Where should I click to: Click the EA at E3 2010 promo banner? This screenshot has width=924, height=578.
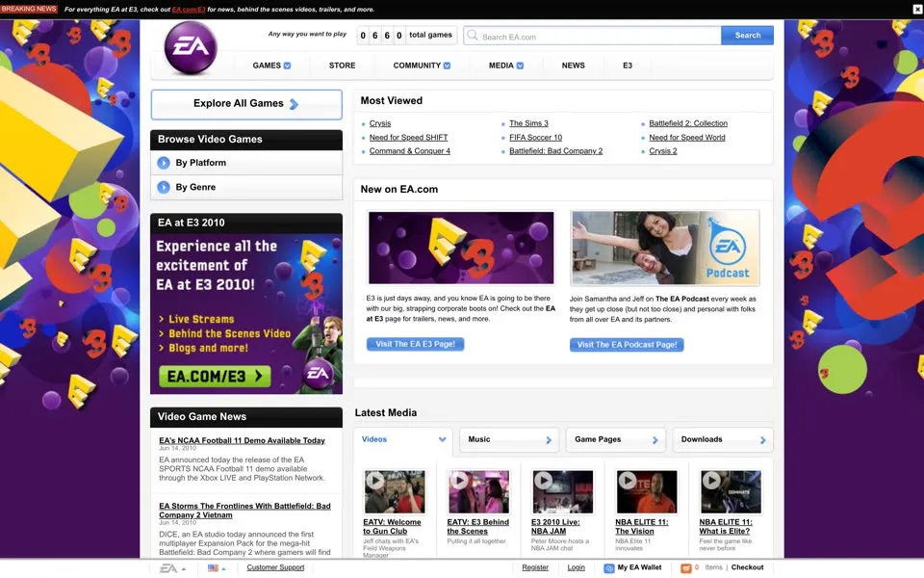coord(246,314)
